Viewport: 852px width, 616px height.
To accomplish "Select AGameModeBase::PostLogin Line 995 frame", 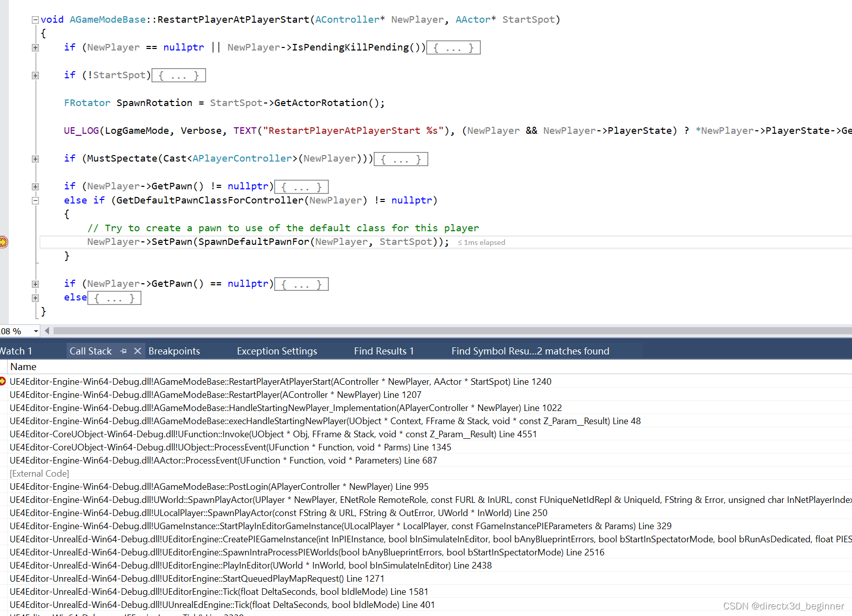I will pyautogui.click(x=219, y=487).
